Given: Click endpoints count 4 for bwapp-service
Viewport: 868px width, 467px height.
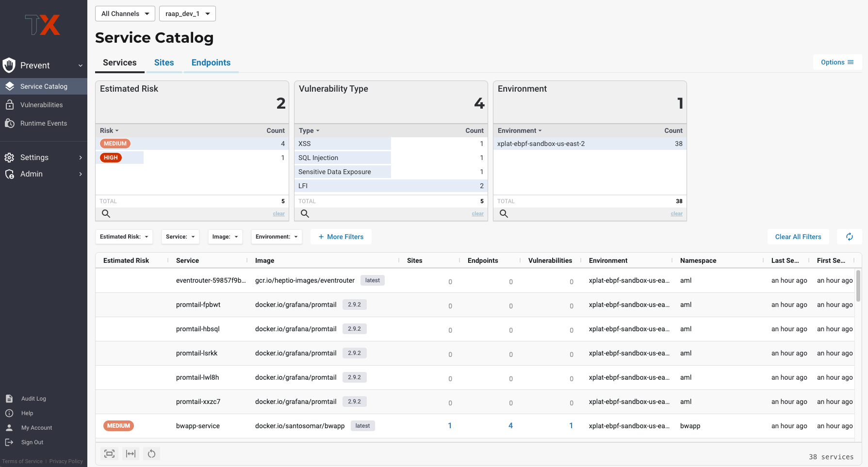Looking at the screenshot, I should pyautogui.click(x=510, y=426).
